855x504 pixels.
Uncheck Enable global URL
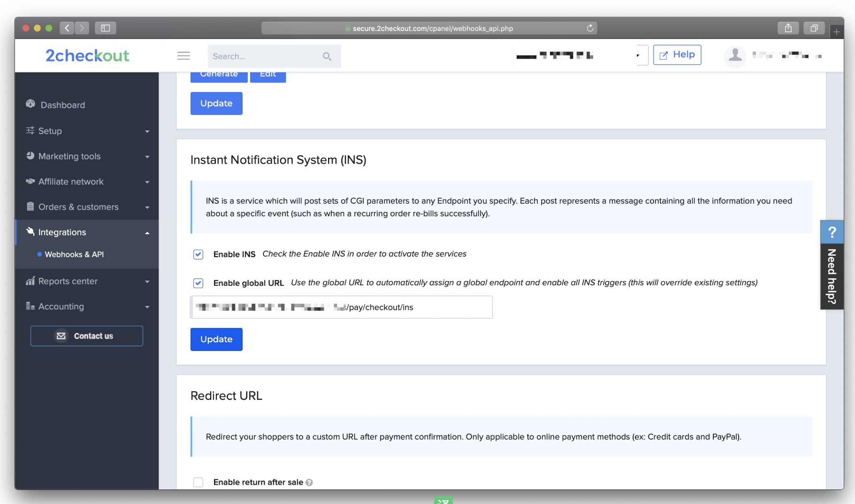198,283
